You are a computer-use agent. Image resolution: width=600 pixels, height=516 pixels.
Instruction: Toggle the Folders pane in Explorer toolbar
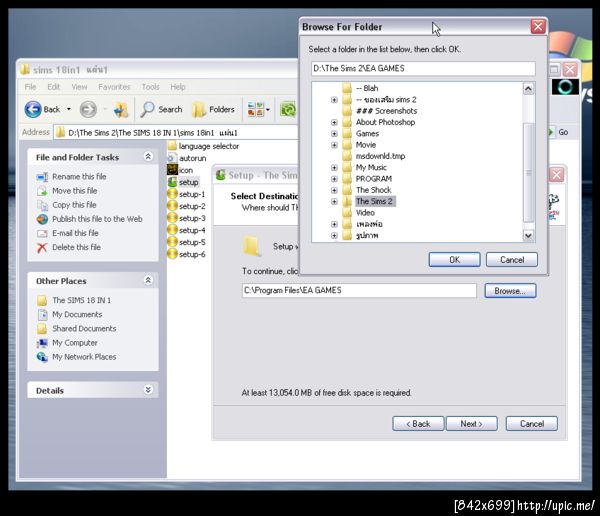[213, 109]
